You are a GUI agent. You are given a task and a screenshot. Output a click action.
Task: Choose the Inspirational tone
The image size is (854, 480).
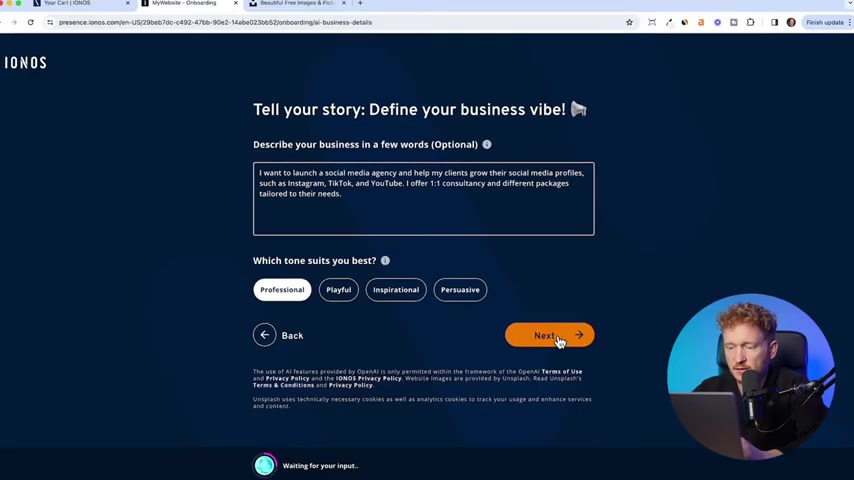click(x=396, y=290)
